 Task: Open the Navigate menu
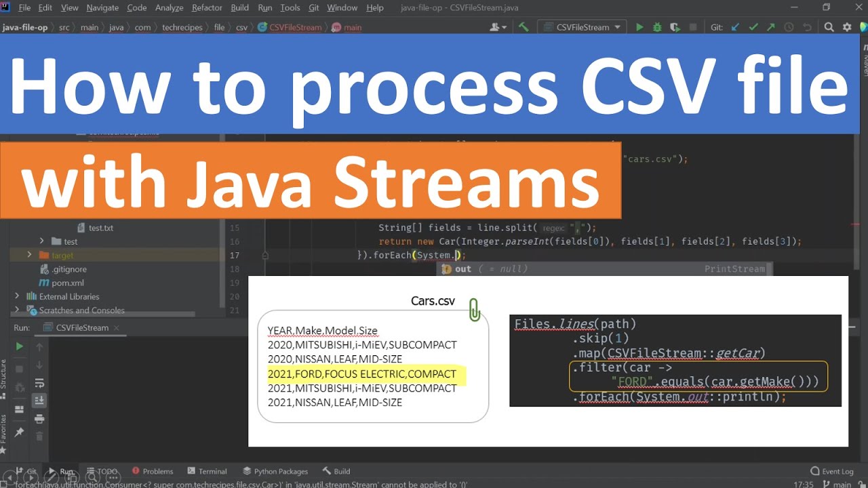point(102,7)
